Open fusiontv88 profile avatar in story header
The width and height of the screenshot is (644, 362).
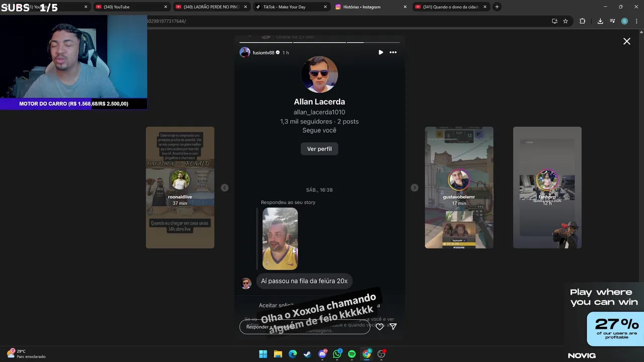click(245, 52)
